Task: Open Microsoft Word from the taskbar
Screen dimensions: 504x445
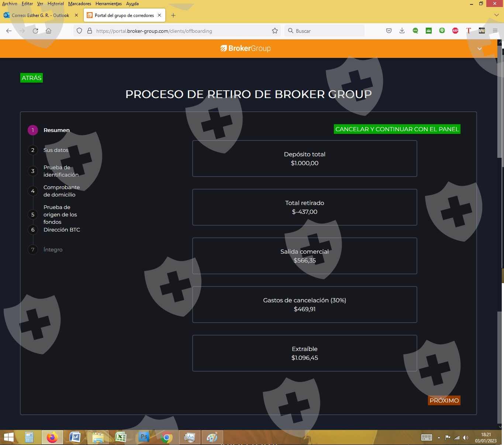Action: pos(75,438)
